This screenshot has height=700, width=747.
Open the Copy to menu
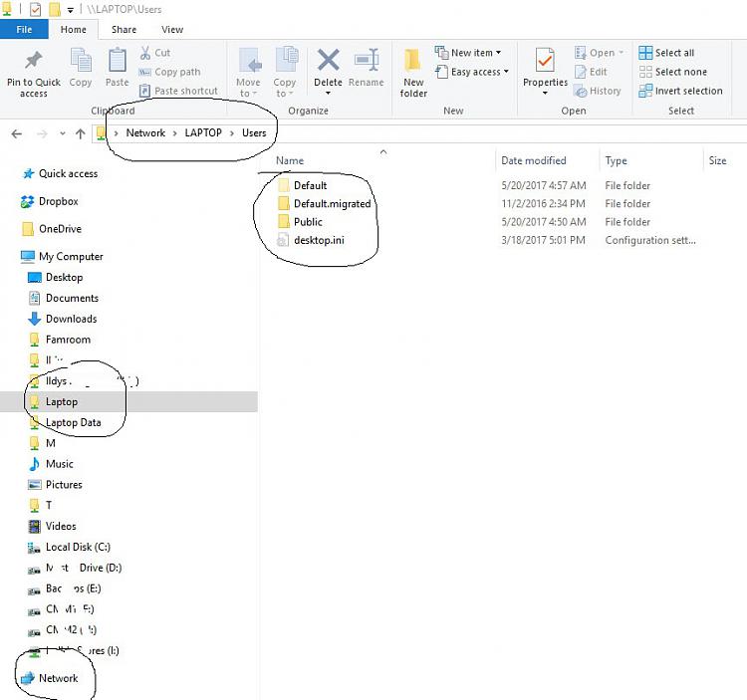point(285,73)
